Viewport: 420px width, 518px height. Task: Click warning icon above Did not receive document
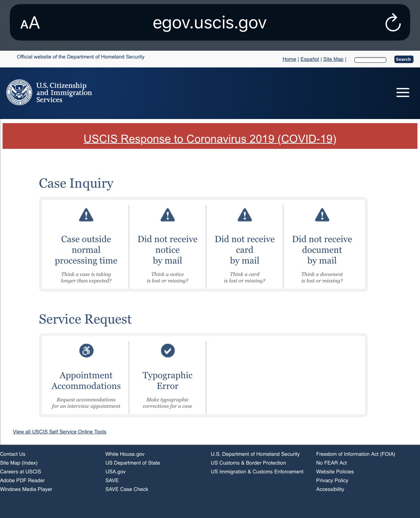[x=322, y=215]
